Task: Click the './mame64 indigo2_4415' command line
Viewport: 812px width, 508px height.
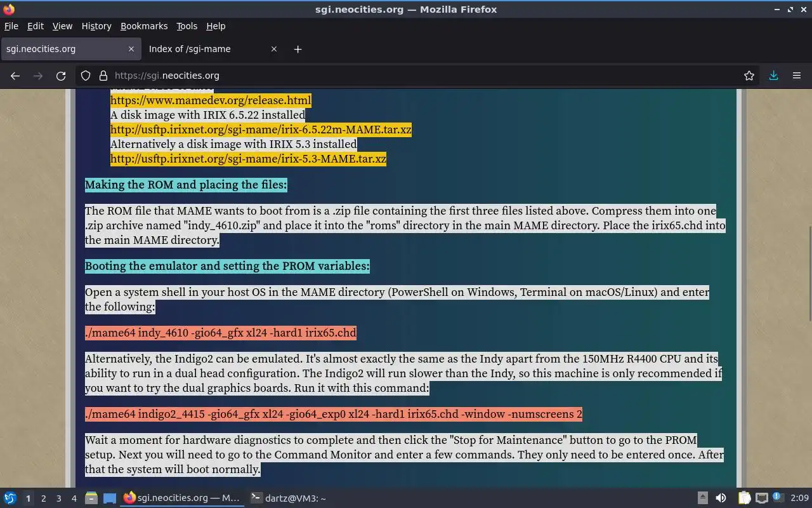Action: [334, 414]
